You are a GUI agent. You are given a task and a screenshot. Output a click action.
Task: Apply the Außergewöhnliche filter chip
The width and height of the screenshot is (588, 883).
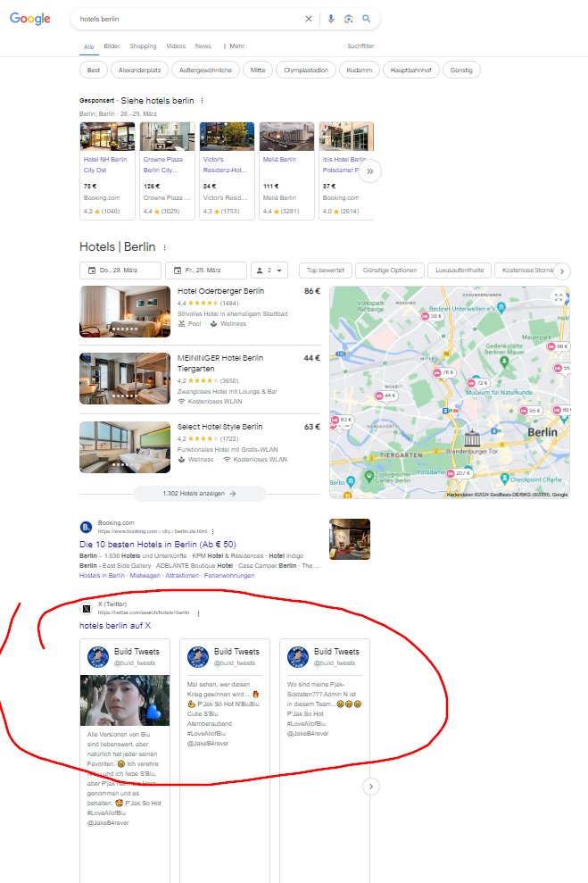pyautogui.click(x=205, y=71)
